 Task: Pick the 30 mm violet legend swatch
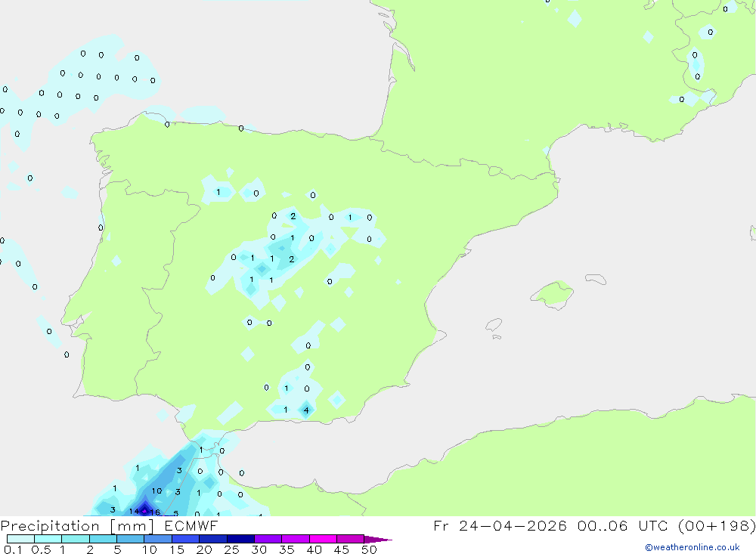pyautogui.click(x=268, y=539)
